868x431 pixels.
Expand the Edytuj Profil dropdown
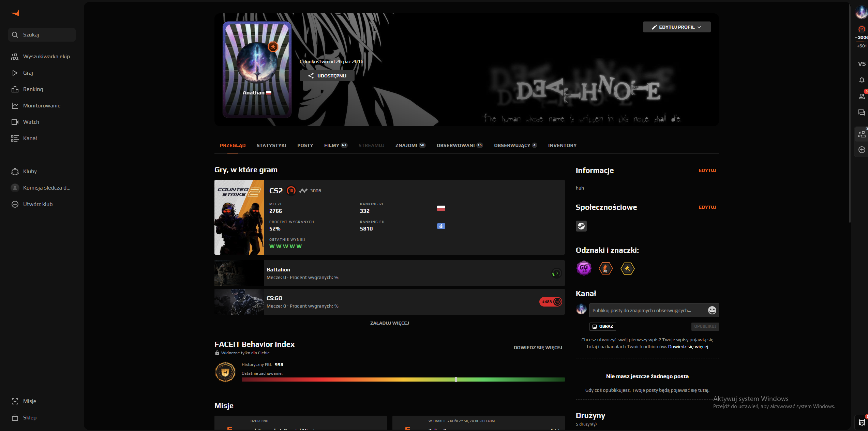[676, 27]
